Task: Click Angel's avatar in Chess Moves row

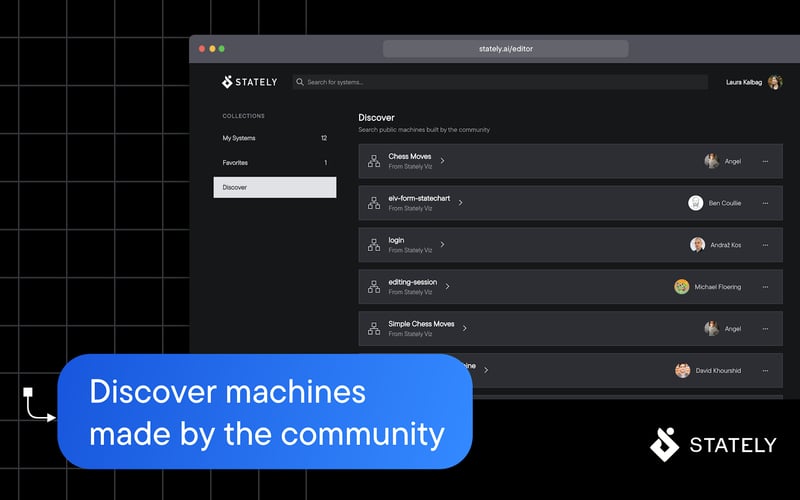Action: (712, 161)
